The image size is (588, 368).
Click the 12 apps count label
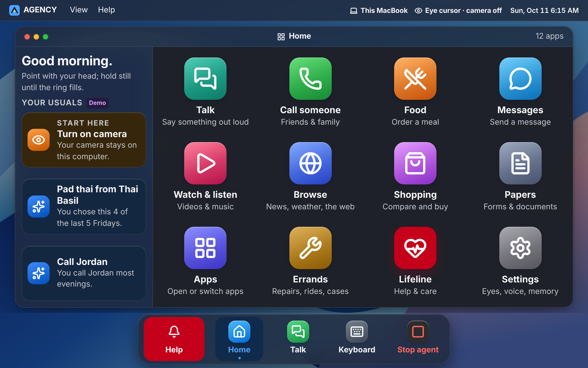549,36
